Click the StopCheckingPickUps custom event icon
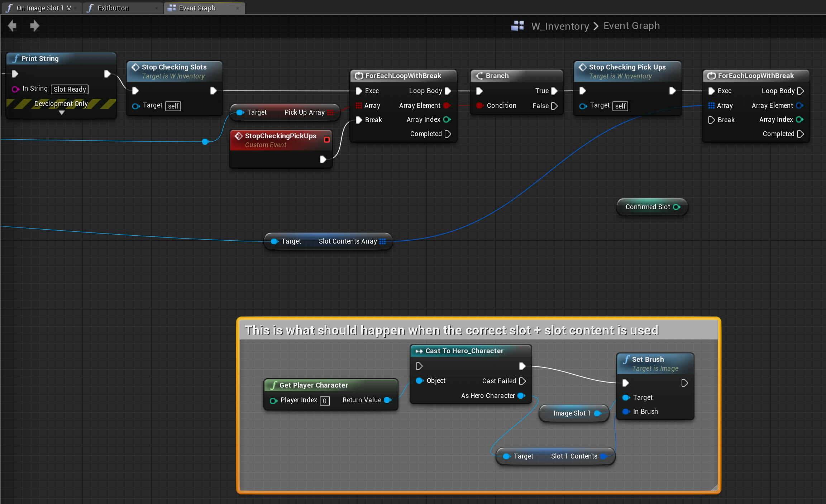This screenshot has width=826, height=504. [x=238, y=136]
